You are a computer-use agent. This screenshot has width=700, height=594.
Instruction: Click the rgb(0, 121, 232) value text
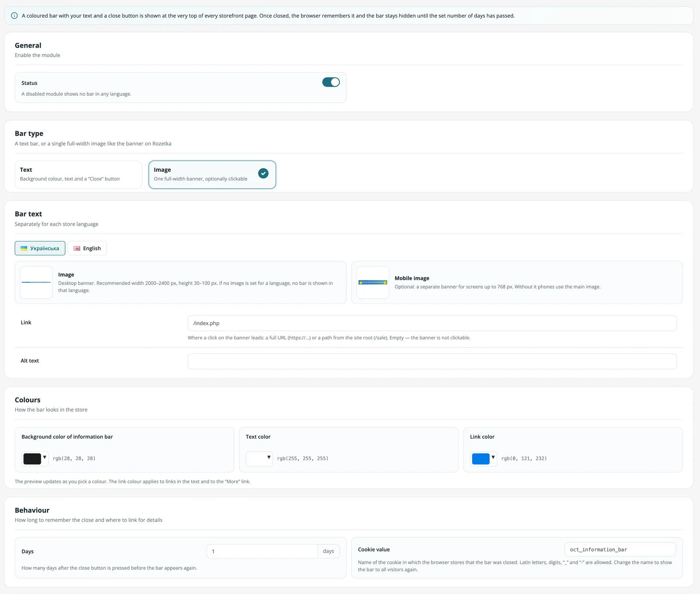(x=524, y=458)
